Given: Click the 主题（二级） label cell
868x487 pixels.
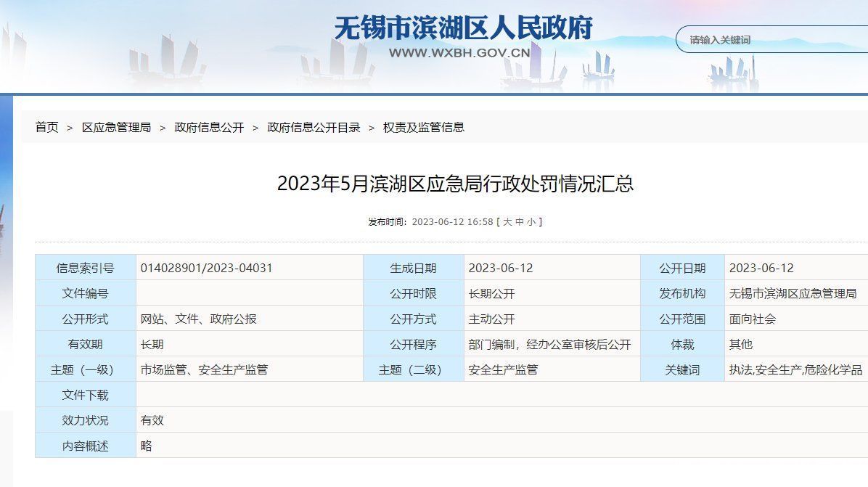Looking at the screenshot, I should tap(413, 369).
